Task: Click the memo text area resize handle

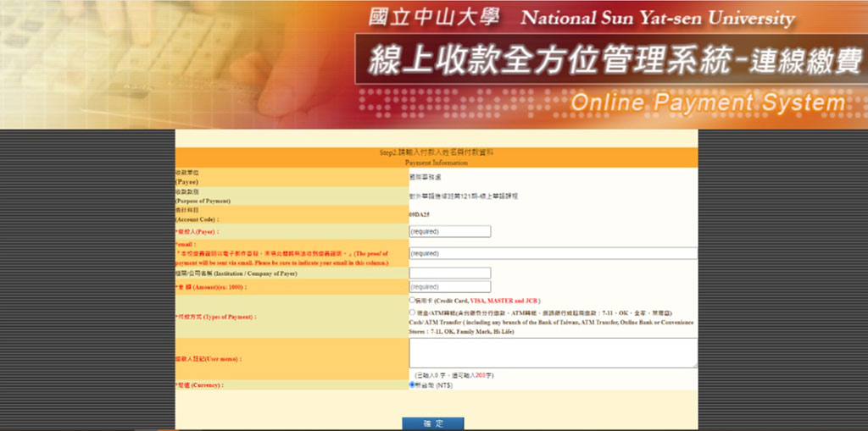Action: (694, 364)
